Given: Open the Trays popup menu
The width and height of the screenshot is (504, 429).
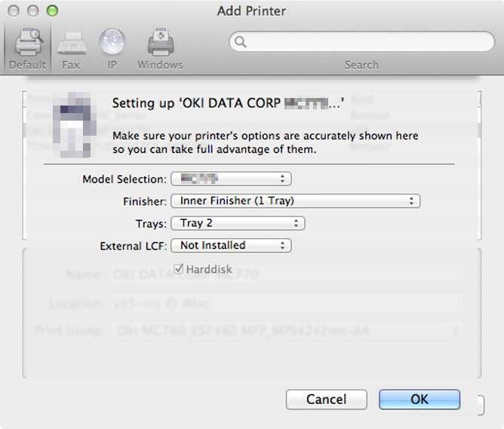Looking at the screenshot, I should click(x=238, y=223).
